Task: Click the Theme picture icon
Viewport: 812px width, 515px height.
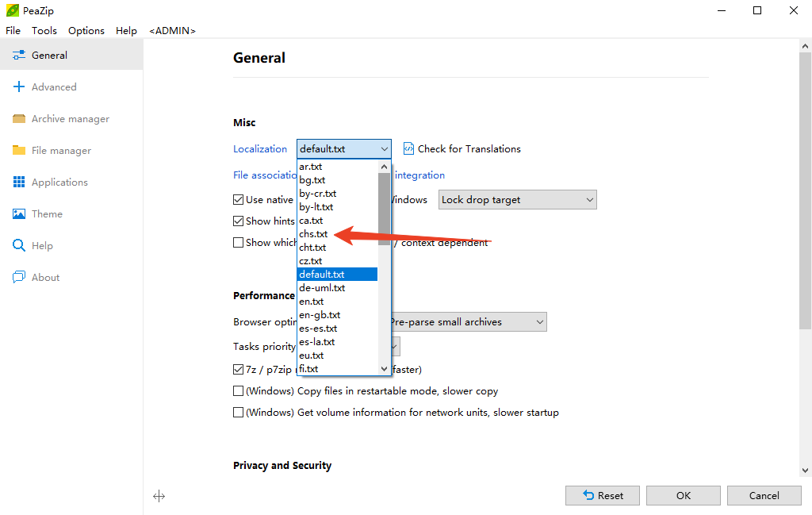Action: [x=19, y=214]
